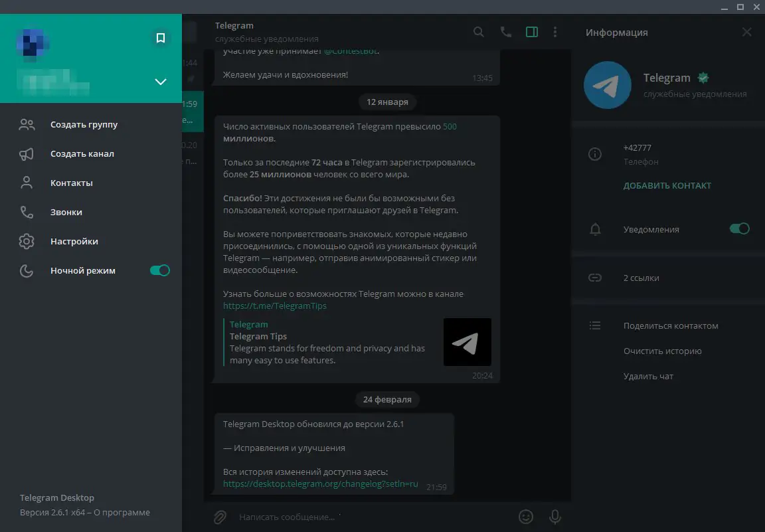Click the notifications bell icon

tap(595, 229)
